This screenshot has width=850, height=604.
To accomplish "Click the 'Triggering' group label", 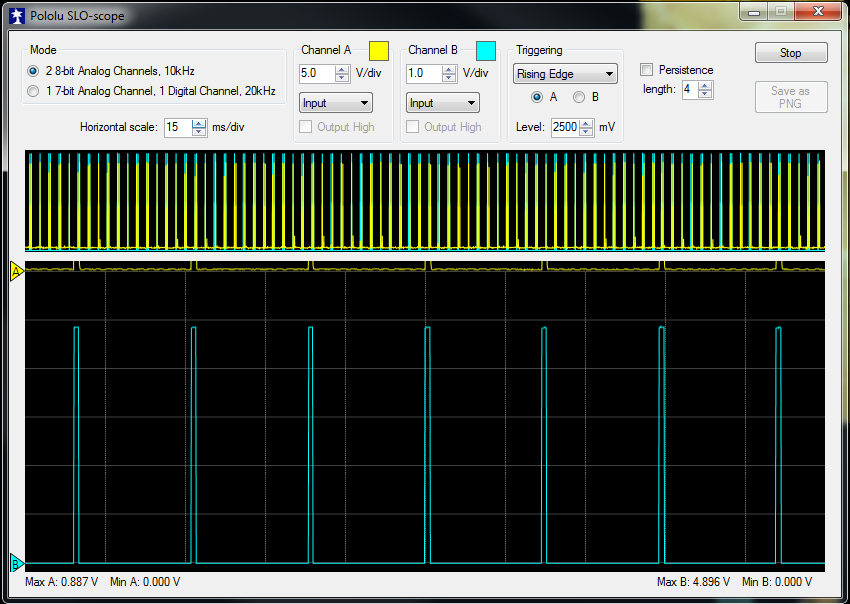I will point(539,50).
